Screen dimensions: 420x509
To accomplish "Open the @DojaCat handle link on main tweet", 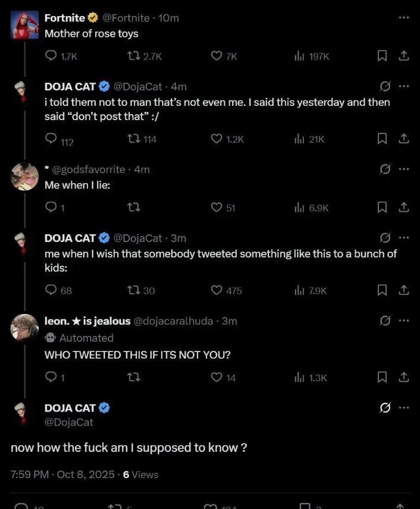I will point(69,422).
